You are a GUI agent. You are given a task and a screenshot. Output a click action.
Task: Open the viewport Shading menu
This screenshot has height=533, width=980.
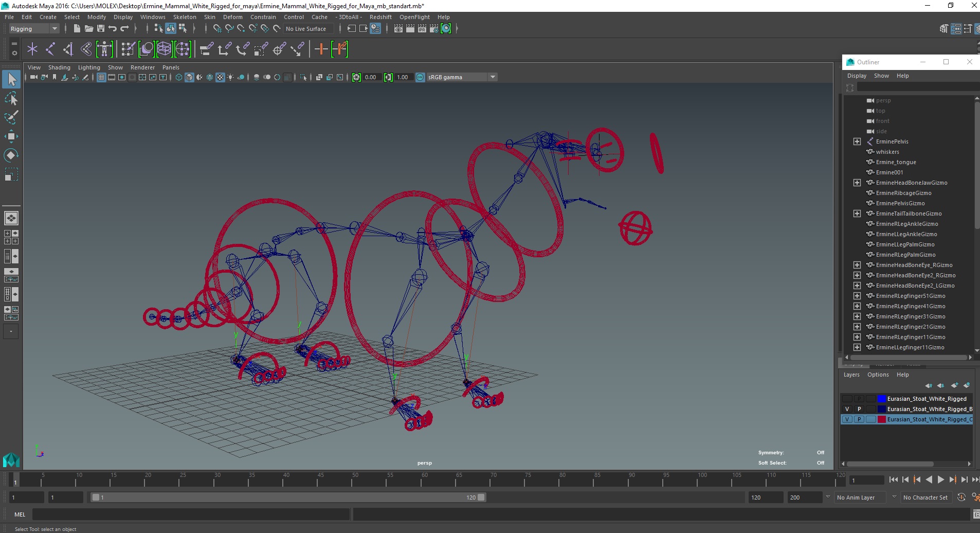[x=59, y=67]
